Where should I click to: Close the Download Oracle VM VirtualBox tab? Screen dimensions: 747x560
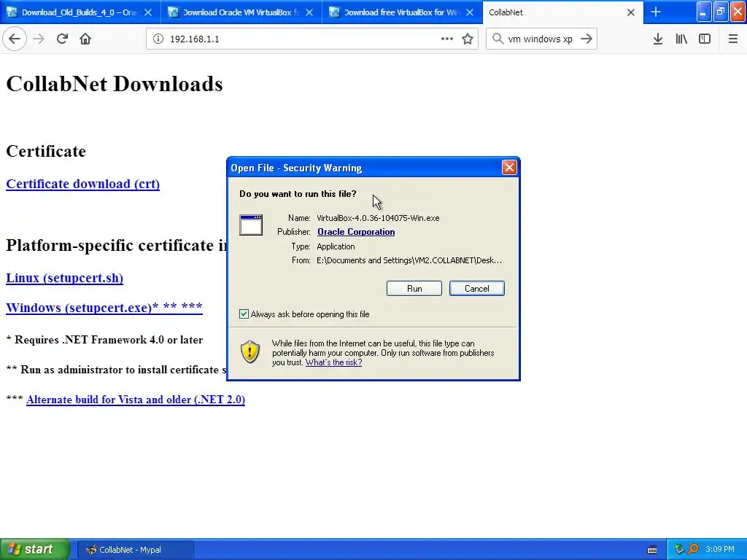tap(309, 12)
